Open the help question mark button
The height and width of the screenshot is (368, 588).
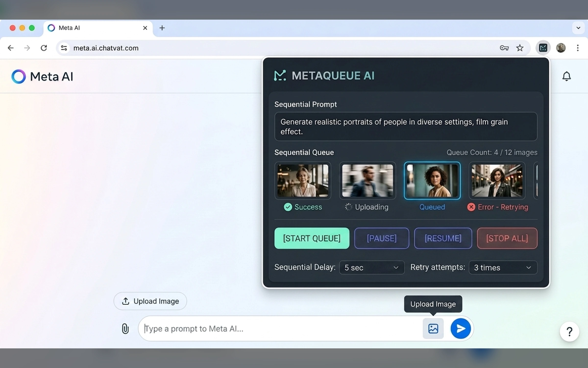pos(569,332)
